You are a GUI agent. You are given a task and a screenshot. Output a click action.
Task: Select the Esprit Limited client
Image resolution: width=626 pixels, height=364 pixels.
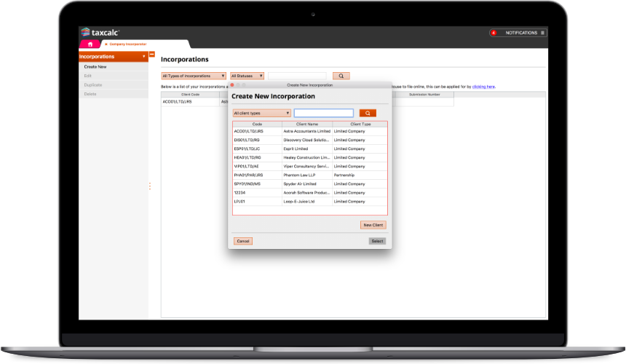310,149
